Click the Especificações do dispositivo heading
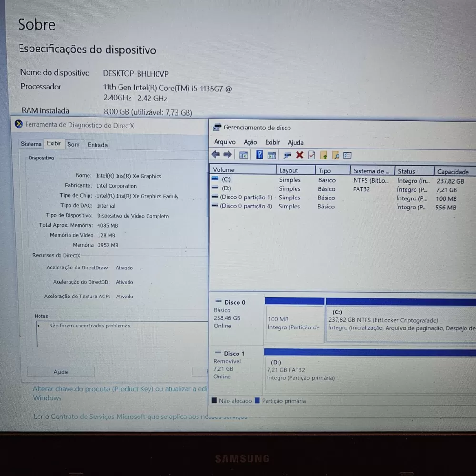 [x=88, y=49]
